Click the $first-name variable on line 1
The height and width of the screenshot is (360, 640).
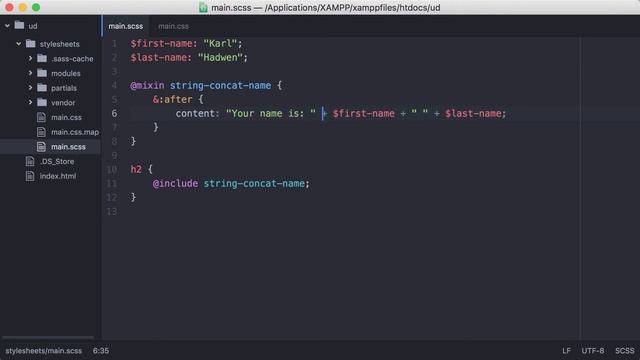(x=161, y=43)
